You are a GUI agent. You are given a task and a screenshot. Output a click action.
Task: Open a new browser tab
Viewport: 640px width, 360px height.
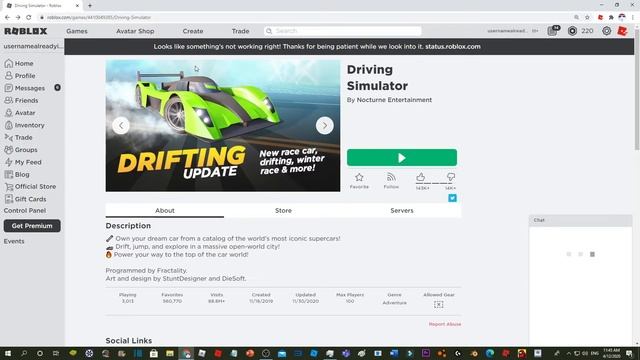coord(90,6)
